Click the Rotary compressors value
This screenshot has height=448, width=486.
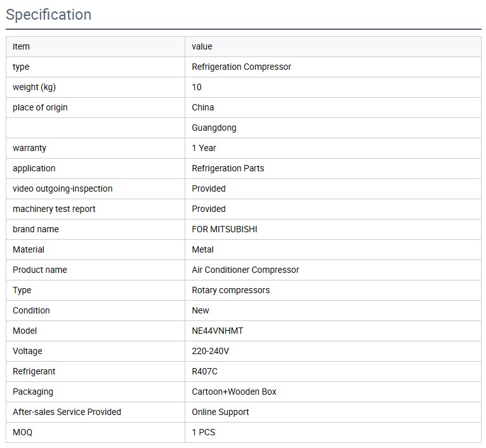(x=230, y=290)
